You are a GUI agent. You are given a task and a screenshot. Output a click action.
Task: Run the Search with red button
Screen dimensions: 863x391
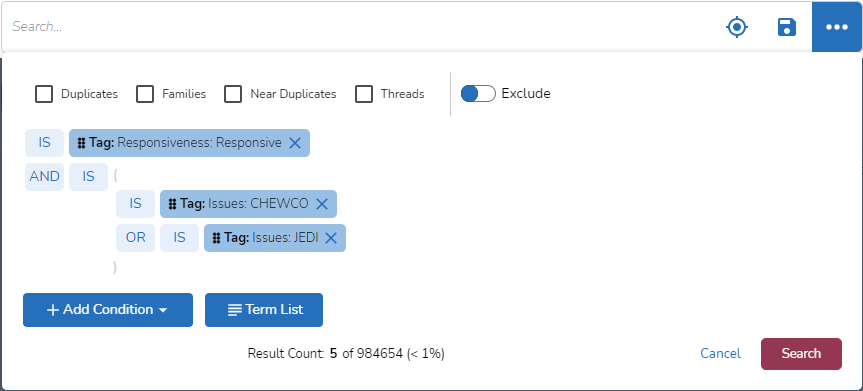pyautogui.click(x=801, y=354)
